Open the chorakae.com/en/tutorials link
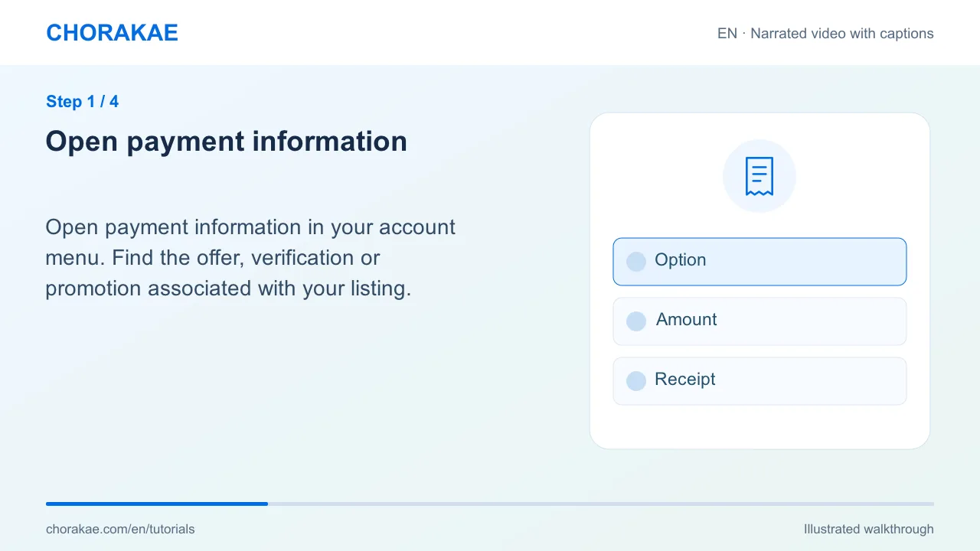Viewport: 980px width, 551px height. [120, 529]
